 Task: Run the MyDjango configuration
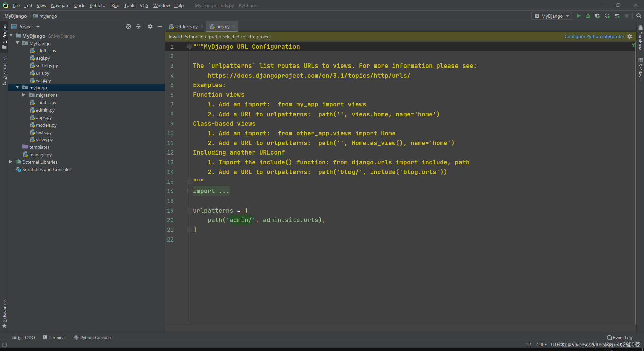(x=578, y=16)
